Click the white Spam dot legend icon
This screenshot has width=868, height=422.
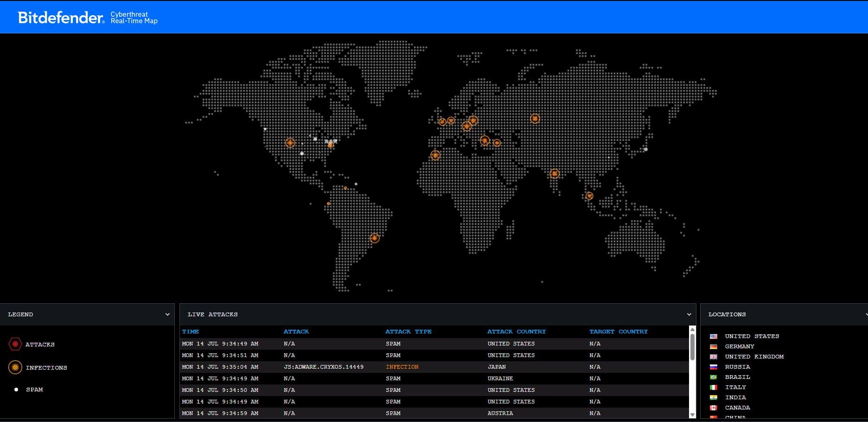click(x=16, y=390)
